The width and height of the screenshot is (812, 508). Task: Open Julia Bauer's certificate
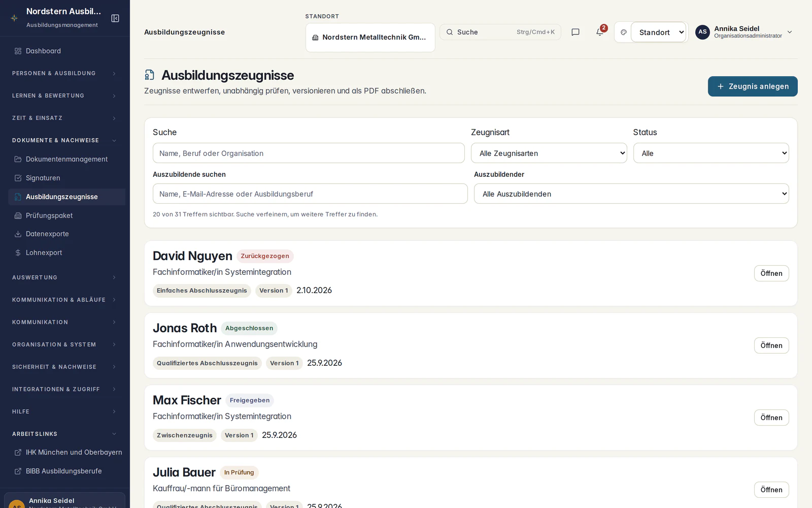tap(771, 490)
